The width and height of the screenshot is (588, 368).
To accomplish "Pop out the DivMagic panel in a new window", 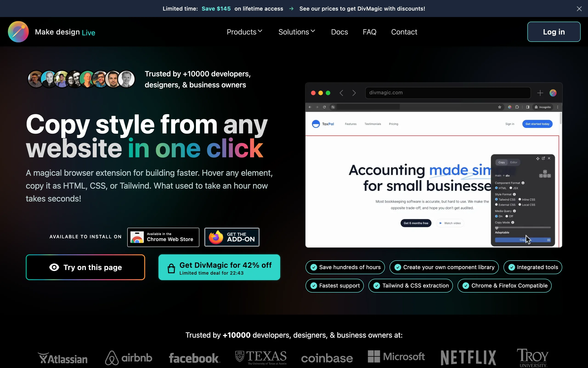I will click(x=543, y=158).
